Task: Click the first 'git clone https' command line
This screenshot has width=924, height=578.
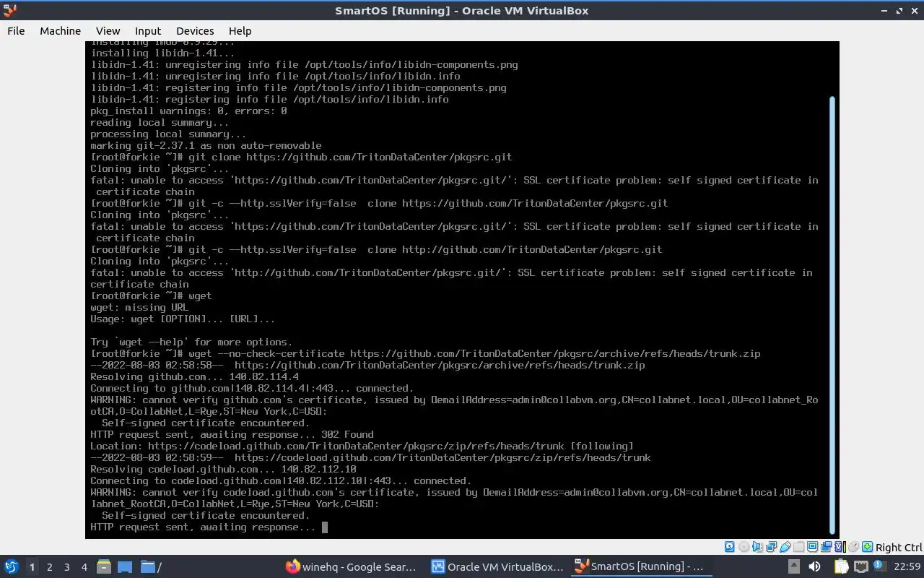Action: coord(301,158)
